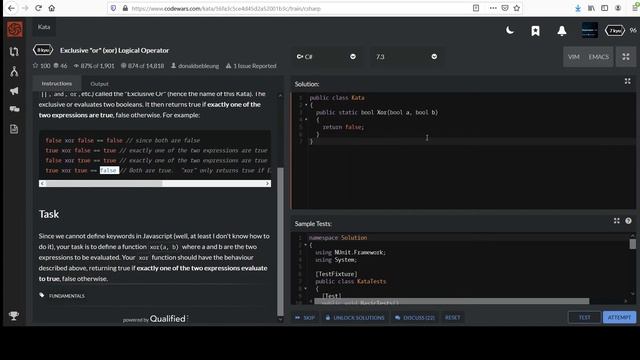
Task: Click the bookmark icon in header
Action: [536, 31]
